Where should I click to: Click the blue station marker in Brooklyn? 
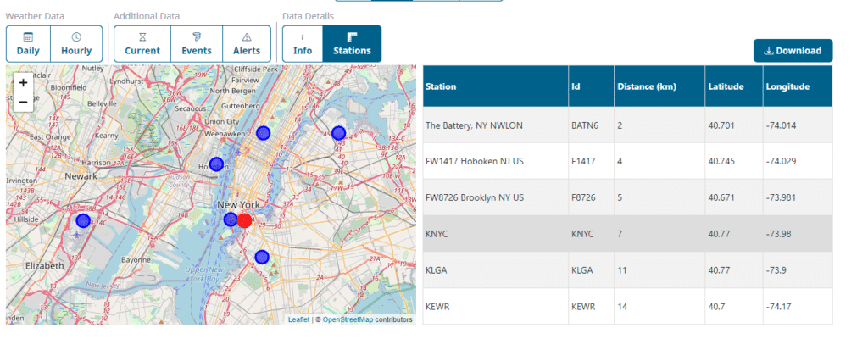click(262, 257)
